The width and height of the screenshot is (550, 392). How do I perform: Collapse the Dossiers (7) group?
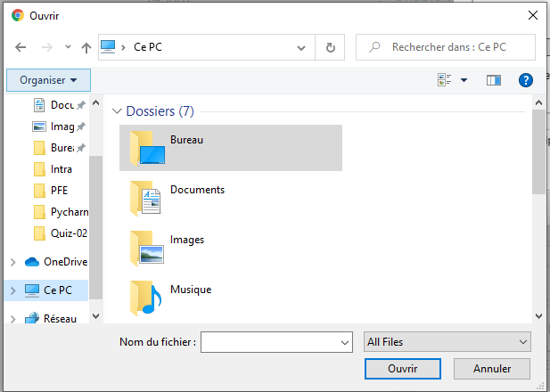tap(117, 112)
